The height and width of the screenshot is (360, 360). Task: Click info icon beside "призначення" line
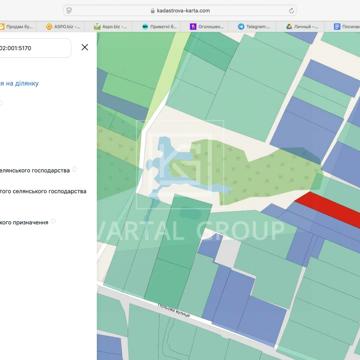tap(53, 221)
